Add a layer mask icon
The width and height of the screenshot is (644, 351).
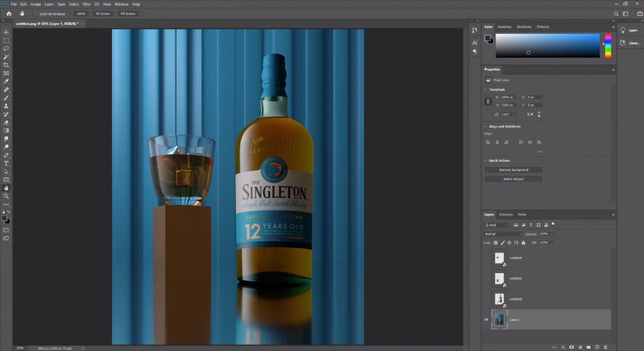coord(572,347)
